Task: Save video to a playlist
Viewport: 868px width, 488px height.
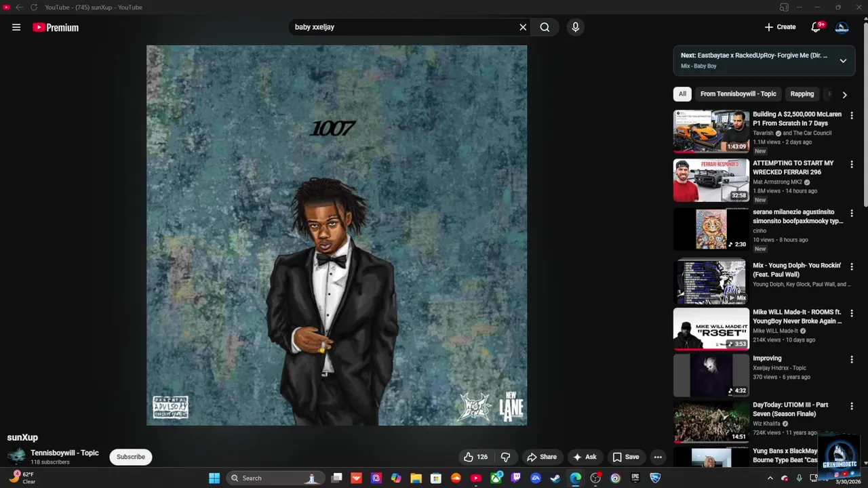Action: click(x=625, y=457)
